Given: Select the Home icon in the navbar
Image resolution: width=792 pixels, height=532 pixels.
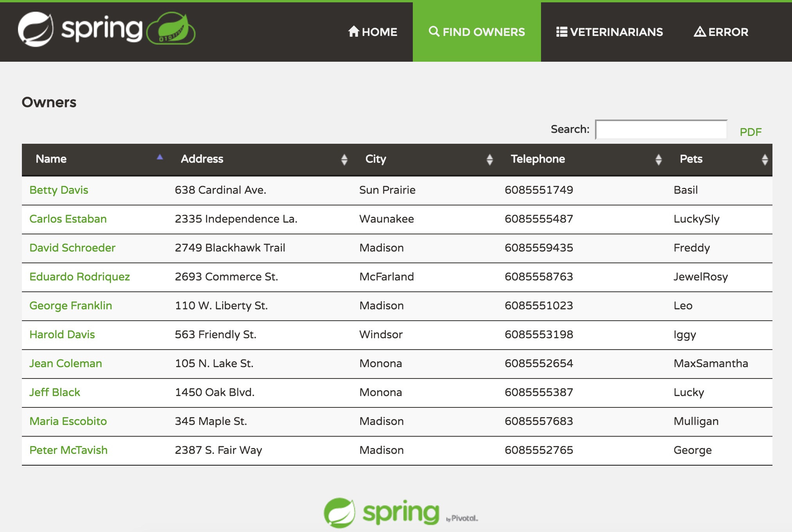Looking at the screenshot, I should coord(353,32).
